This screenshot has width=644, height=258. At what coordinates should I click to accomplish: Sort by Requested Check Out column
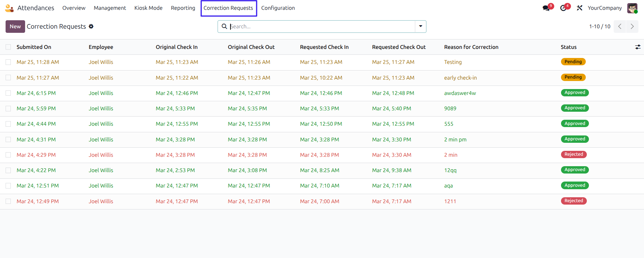399,47
